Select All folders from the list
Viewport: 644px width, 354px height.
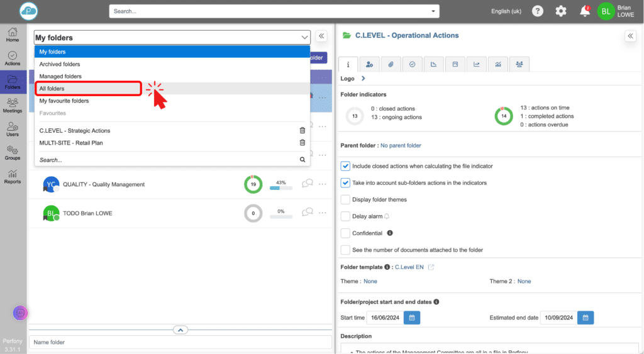[52, 89]
